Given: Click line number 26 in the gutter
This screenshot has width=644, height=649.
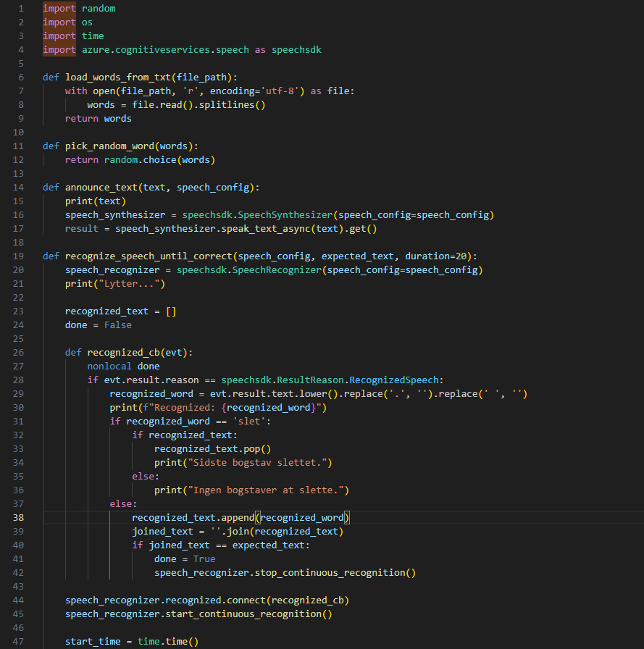Looking at the screenshot, I should [x=18, y=352].
